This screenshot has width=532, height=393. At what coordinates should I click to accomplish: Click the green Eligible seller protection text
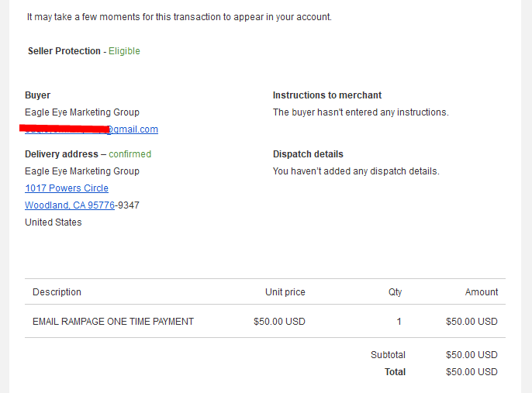[x=124, y=51]
